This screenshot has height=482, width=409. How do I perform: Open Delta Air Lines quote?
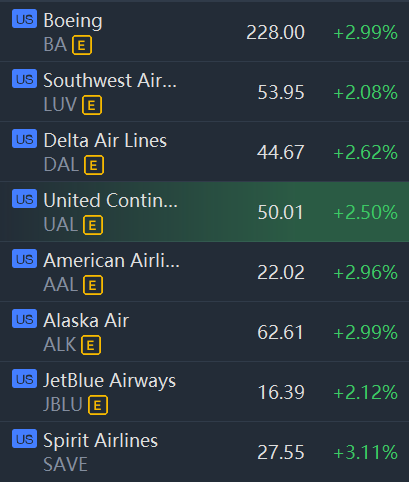[204, 152]
